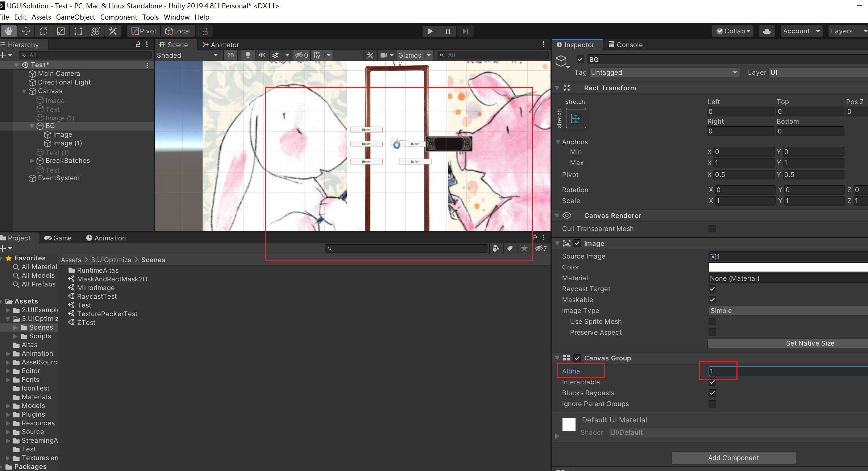Enable Use Sprite Mesh
Image resolution: width=868 pixels, height=471 pixels.
[712, 322]
